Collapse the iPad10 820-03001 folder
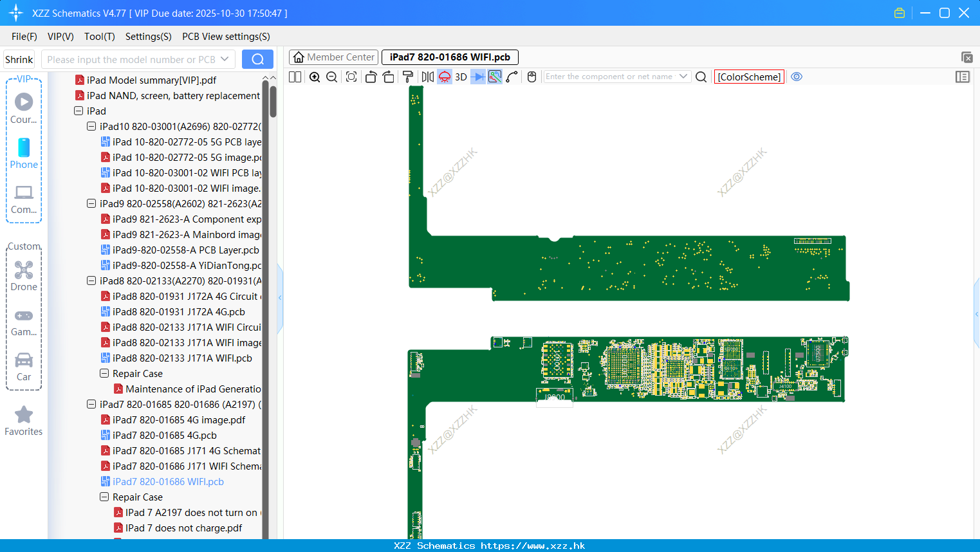This screenshot has height=552, width=980. pyautogui.click(x=91, y=126)
